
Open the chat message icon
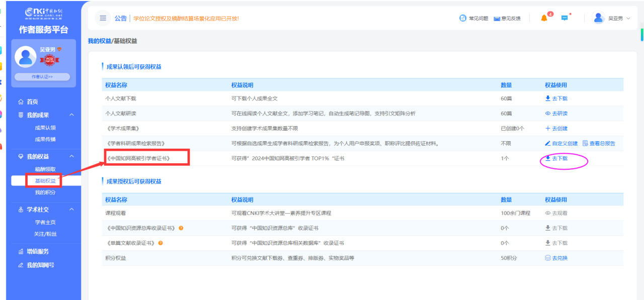pos(565,18)
